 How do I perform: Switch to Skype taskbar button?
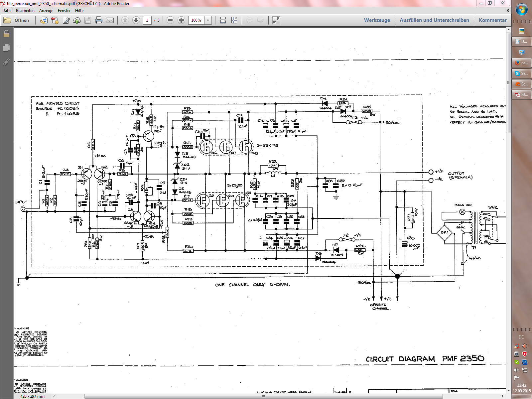coord(522,73)
